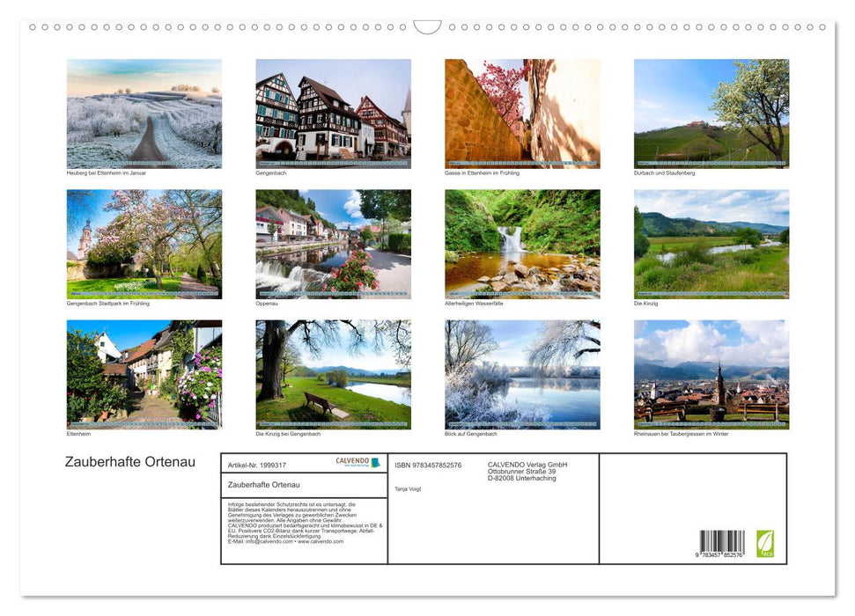Select the Die Kinzig river landscape image

point(711,244)
